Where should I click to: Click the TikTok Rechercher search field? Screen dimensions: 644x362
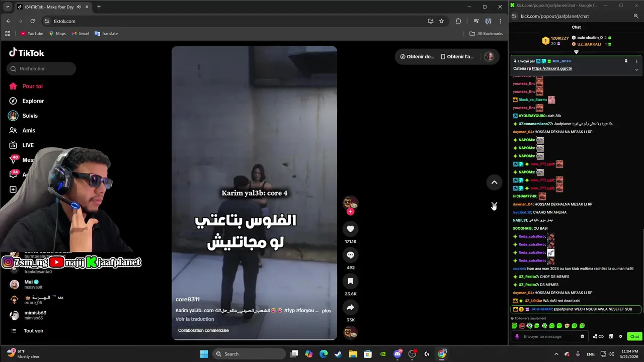pyautogui.click(x=41, y=68)
